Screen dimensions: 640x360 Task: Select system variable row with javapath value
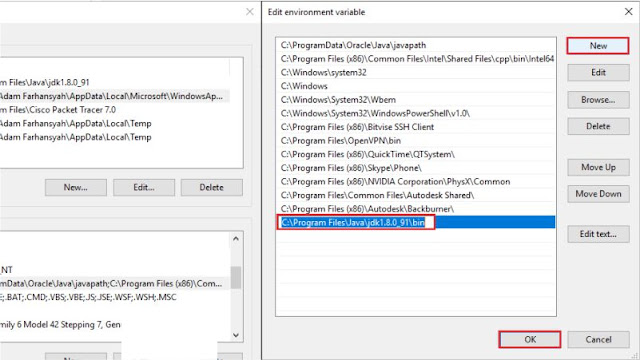[x=114, y=283]
